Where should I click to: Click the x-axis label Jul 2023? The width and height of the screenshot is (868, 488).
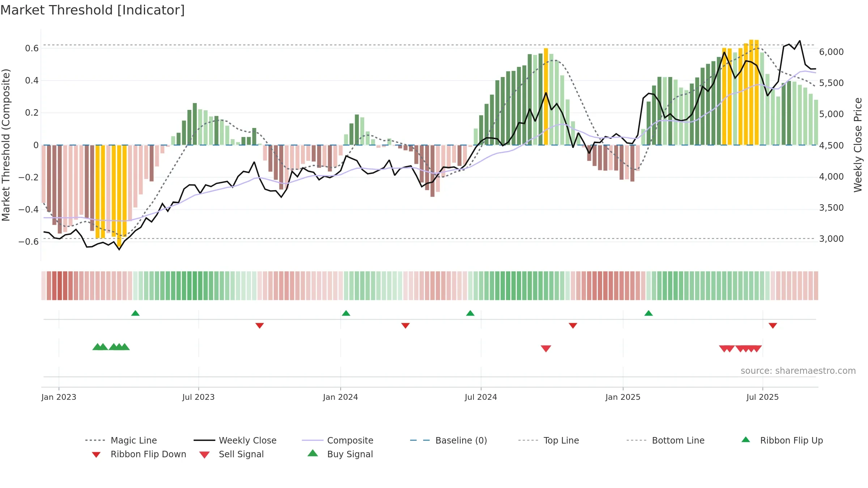[x=199, y=397]
